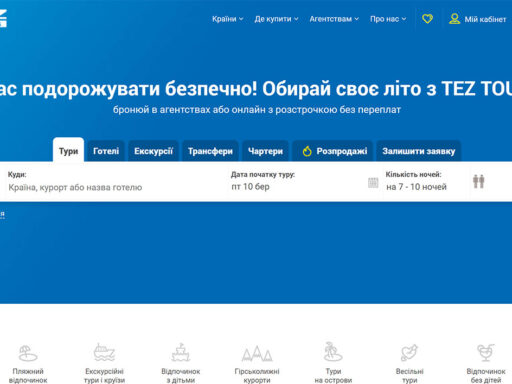Expand the Агентствам menu

[x=334, y=19]
